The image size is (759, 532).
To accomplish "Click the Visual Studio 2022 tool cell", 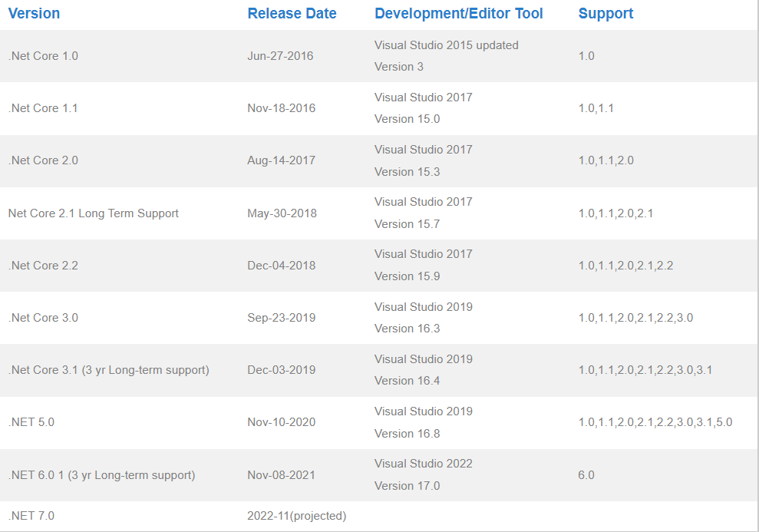I will (423, 464).
